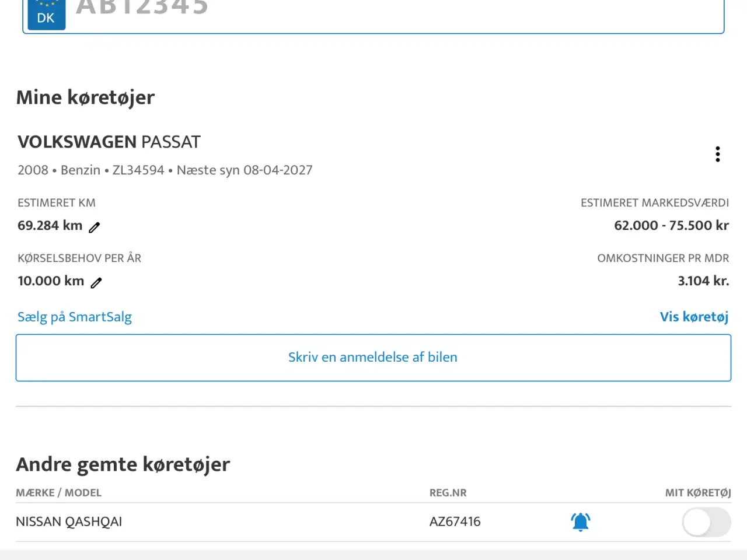Click the MIT KØRETØJ column header

tap(698, 492)
